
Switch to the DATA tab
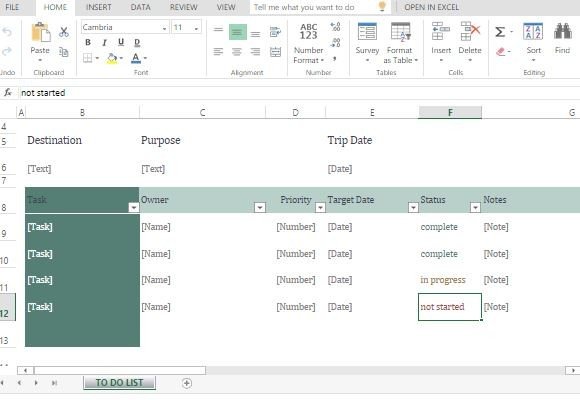point(140,7)
